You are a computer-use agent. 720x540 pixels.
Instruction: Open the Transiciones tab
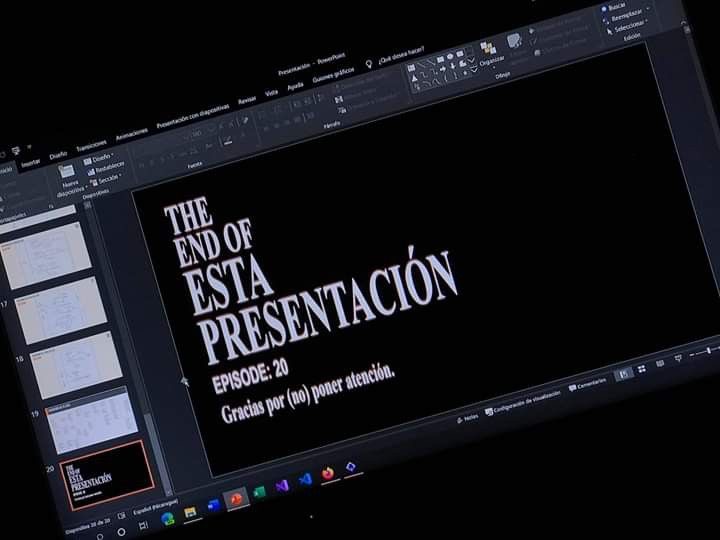[x=91, y=146]
